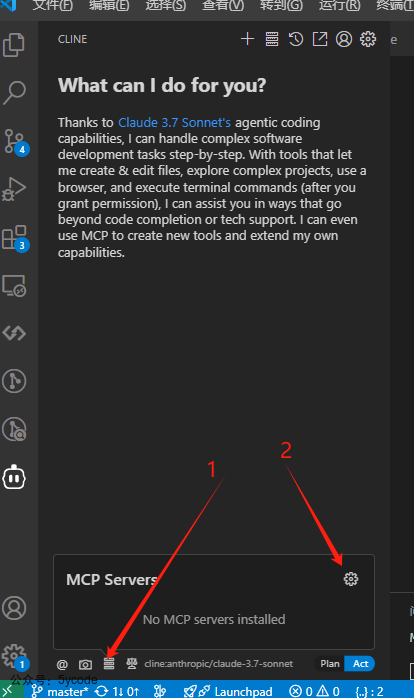This screenshot has height=698, width=414.
Task: Add context with the @ button
Action: pyautogui.click(x=62, y=665)
